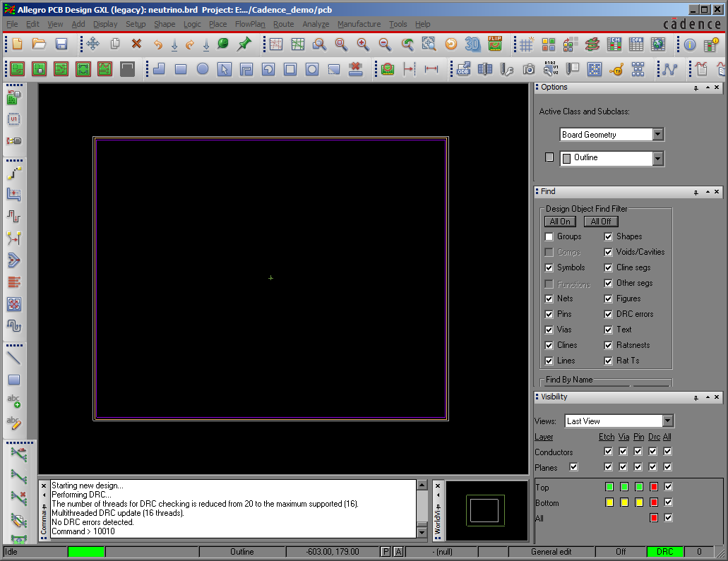
Task: Click the All Off find filter button
Action: tap(601, 222)
